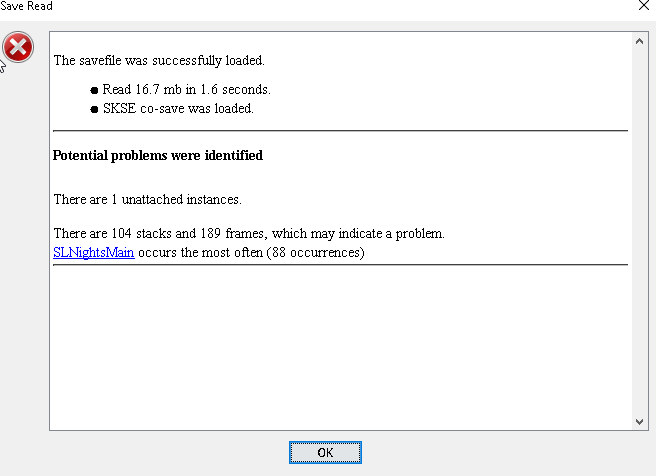
Task: Click the bullet dot before 'Read 16.7 mb'
Action: click(94, 90)
